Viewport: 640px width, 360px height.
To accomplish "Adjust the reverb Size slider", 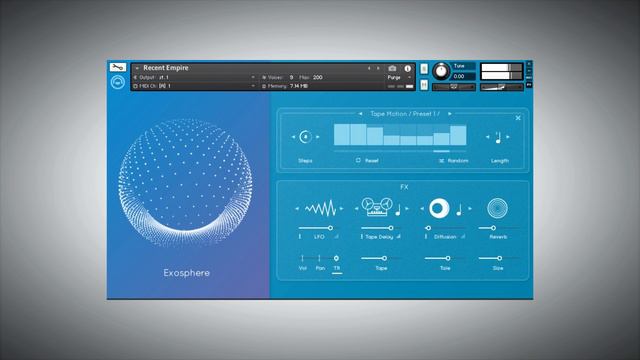I will (x=498, y=258).
